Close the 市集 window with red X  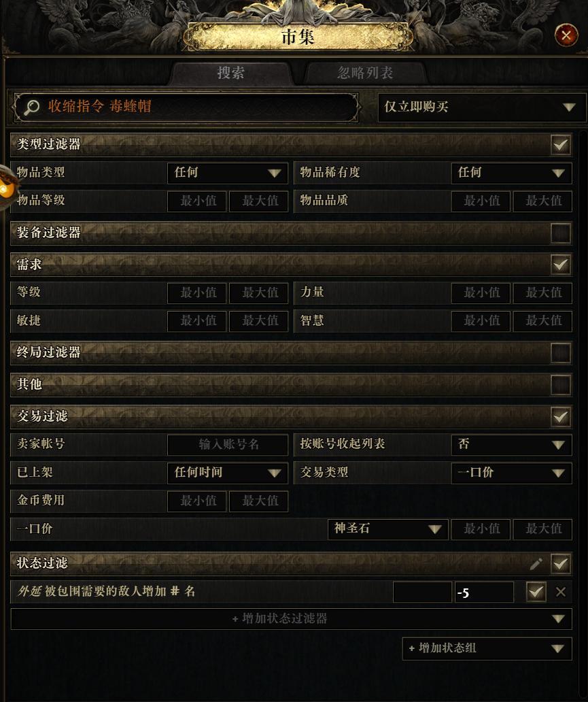pos(566,35)
